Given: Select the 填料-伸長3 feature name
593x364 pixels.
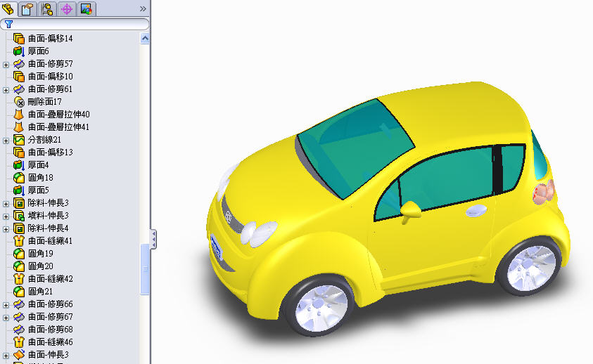Looking at the screenshot, I should click(x=49, y=216).
